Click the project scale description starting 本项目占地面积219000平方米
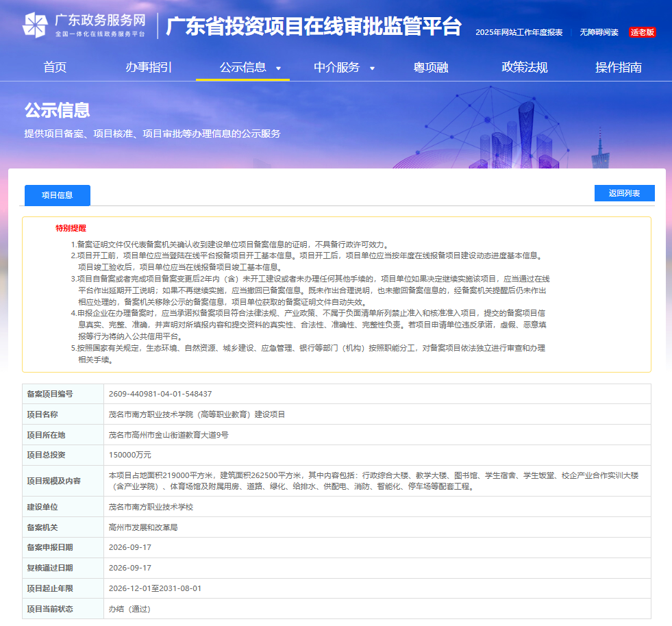The height and width of the screenshot is (626, 672). 374,481
